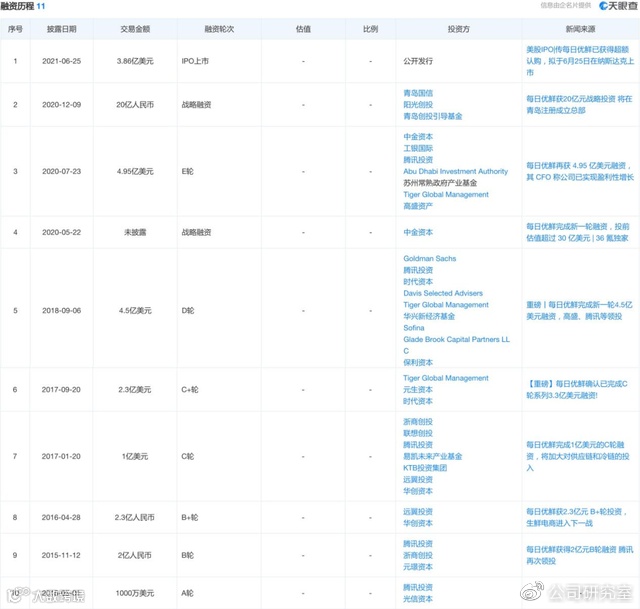This screenshot has width=640, height=609.
Task: Open the 光信资本 investor link
Action: pos(418,599)
